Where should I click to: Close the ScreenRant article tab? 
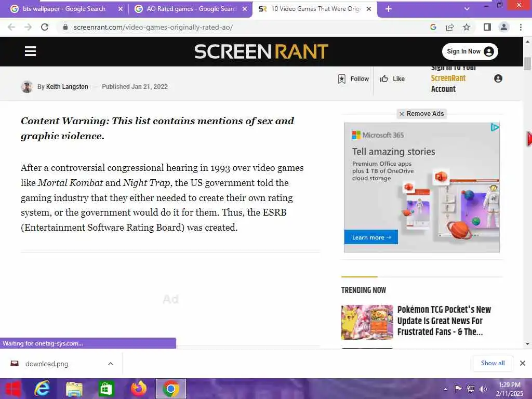click(369, 9)
